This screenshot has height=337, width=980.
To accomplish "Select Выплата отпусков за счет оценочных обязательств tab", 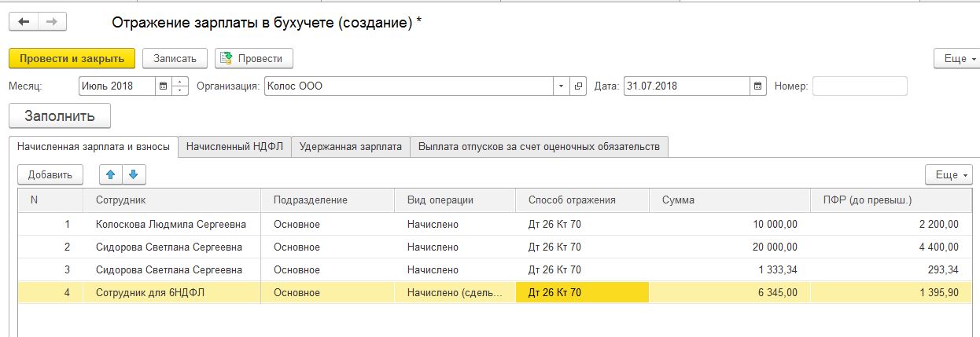I will coord(539,147).
